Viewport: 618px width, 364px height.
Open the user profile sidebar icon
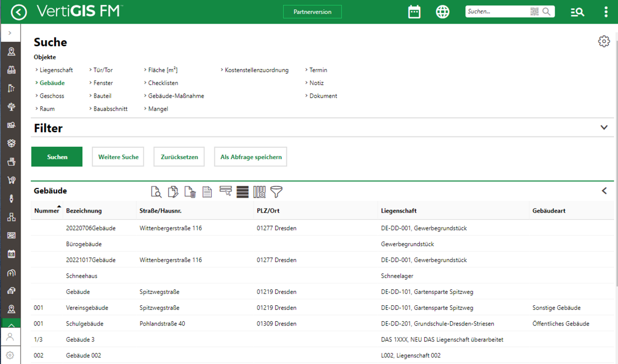tap(10, 337)
